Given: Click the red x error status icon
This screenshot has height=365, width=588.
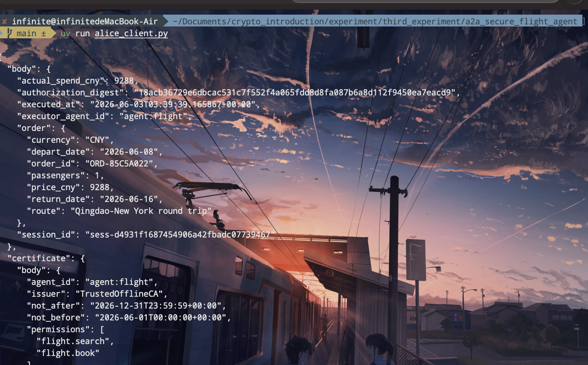Looking at the screenshot, I should [5, 22].
